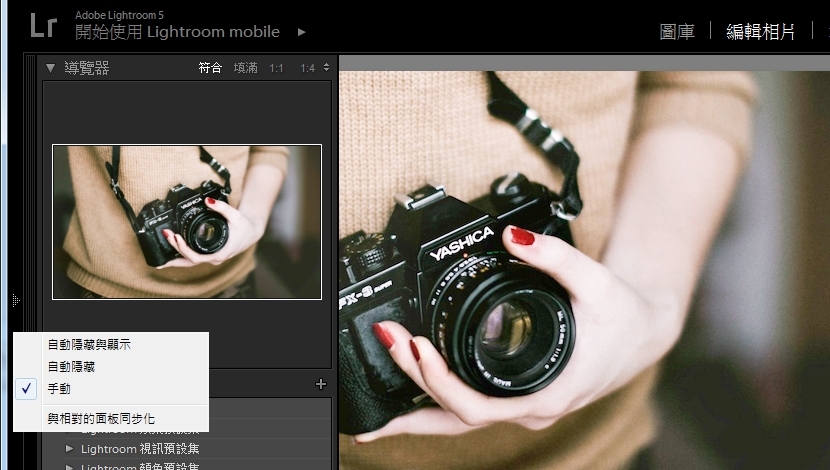Click the main photo of Yashica camera
Viewport: 830px width, 470px height.
584,270
